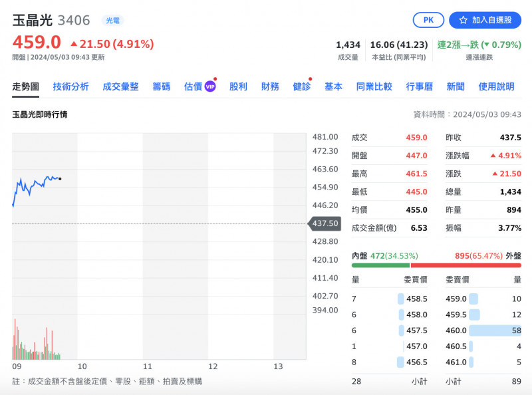Click the volume bars below the chart
The height and width of the screenshot is (395, 532).
coord(37,339)
